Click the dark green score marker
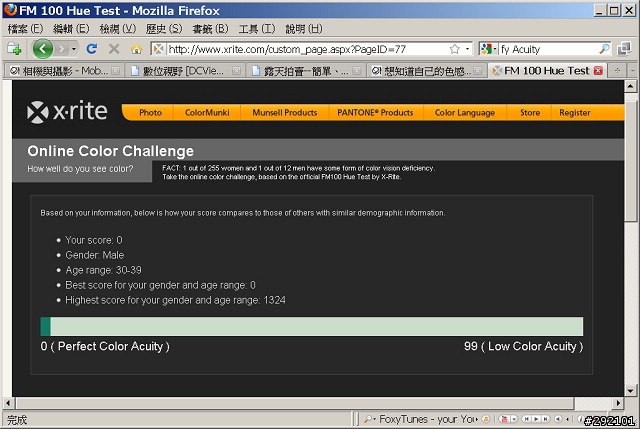The height and width of the screenshot is (429, 640). [45, 327]
